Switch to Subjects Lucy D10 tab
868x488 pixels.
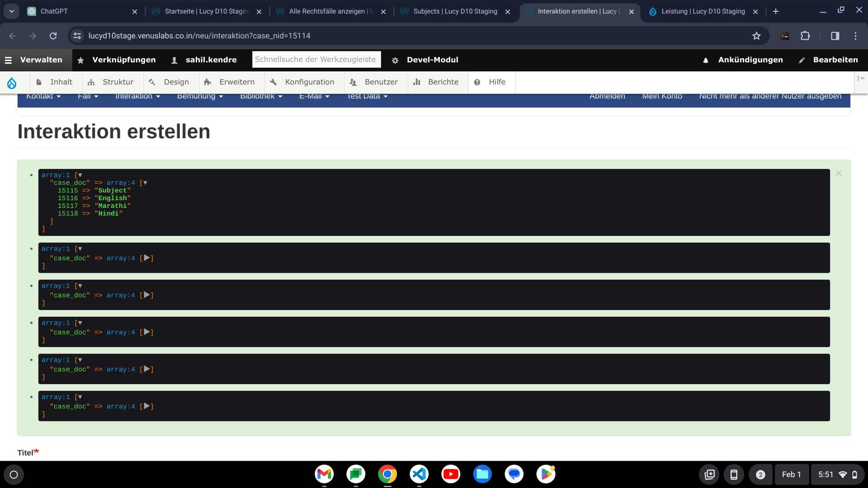coord(455,11)
